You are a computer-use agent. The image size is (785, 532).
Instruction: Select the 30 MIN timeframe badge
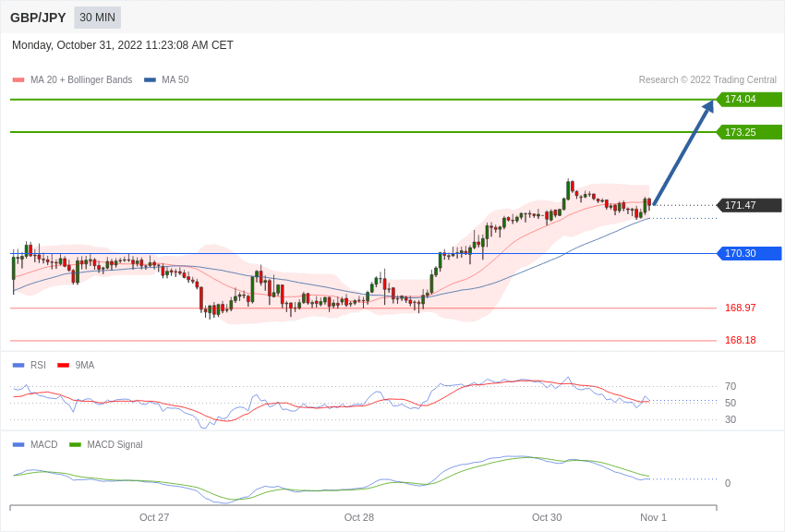[x=97, y=18]
